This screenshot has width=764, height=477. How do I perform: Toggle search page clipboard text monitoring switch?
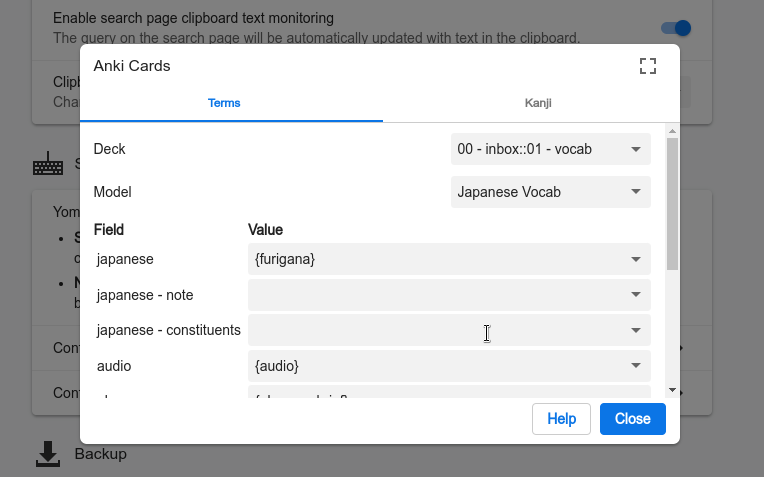(675, 29)
